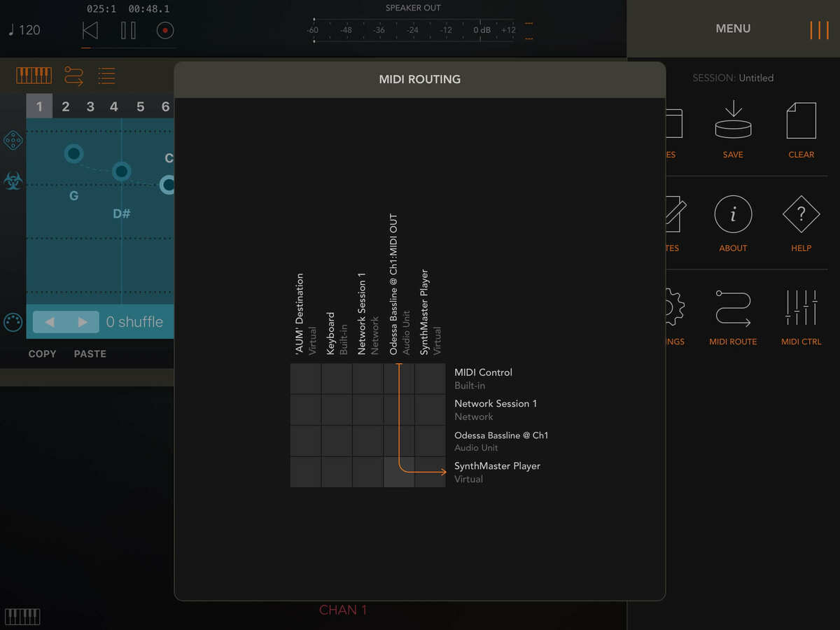Open the orange list view icon

(106, 76)
